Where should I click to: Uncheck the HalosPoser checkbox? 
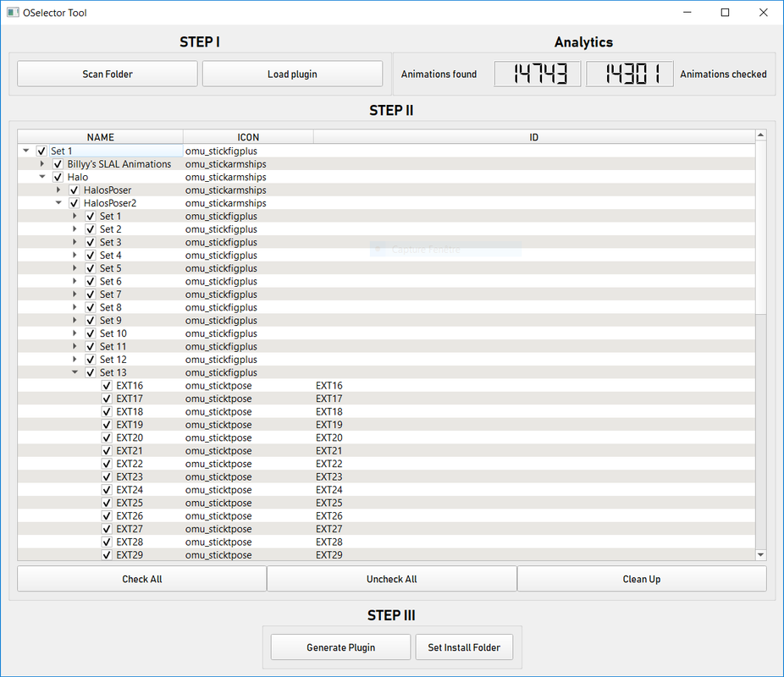click(74, 190)
